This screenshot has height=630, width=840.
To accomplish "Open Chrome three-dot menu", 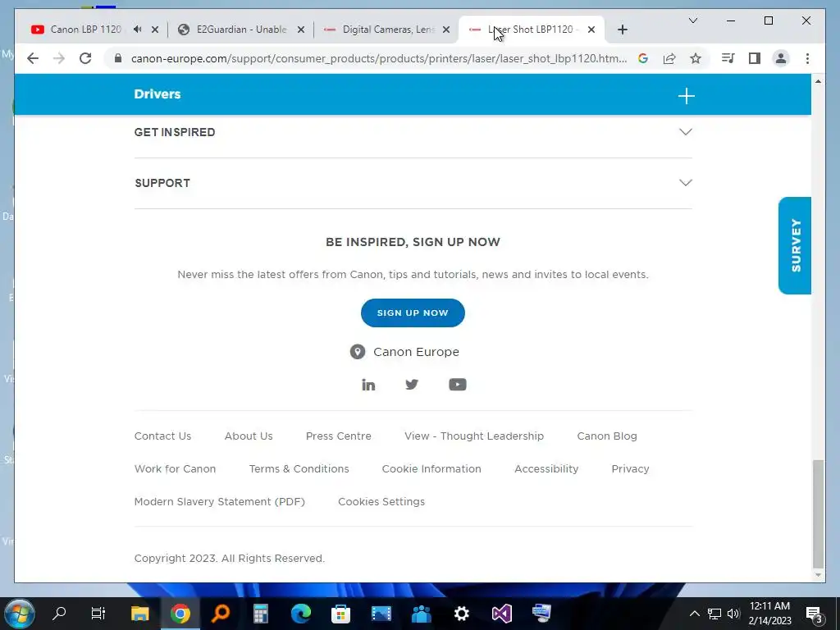I will [x=807, y=58].
